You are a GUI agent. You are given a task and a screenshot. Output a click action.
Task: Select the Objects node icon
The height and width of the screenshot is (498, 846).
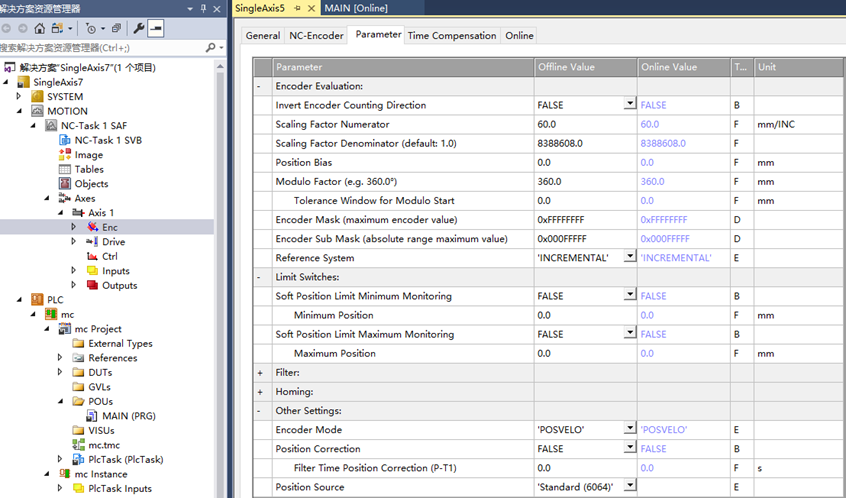point(65,184)
